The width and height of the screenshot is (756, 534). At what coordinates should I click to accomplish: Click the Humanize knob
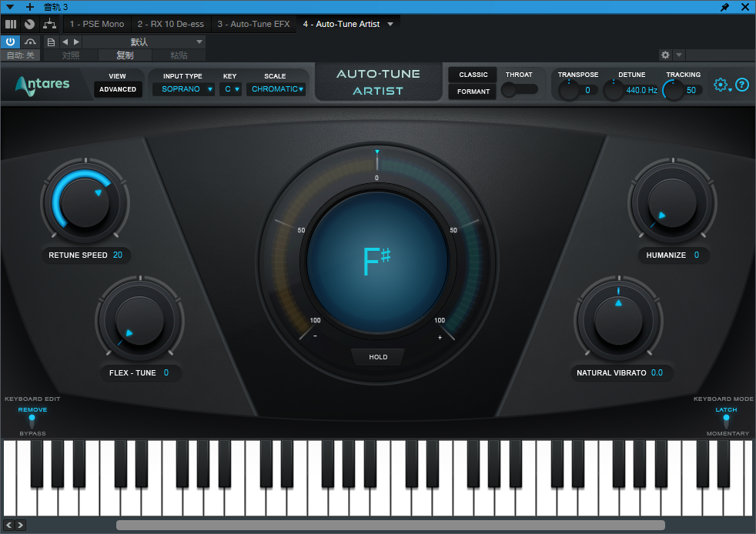(x=672, y=203)
